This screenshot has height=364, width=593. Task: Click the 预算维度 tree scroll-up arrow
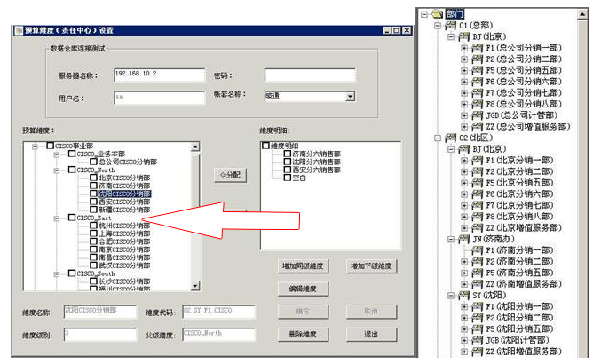pyautogui.click(x=195, y=146)
